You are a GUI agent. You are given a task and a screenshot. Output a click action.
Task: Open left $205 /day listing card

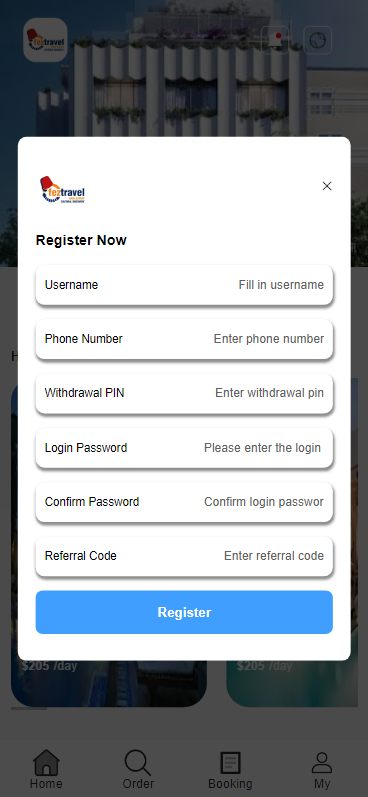(x=109, y=683)
